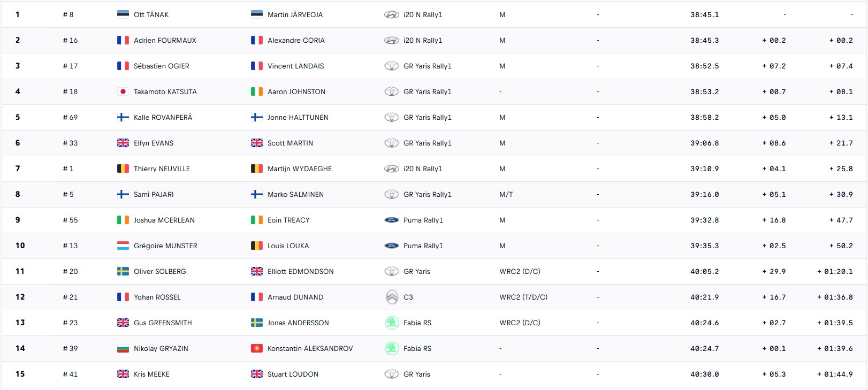
Task: Click the Japanese flag next to Takamoto KATSUTA
Action: (123, 91)
